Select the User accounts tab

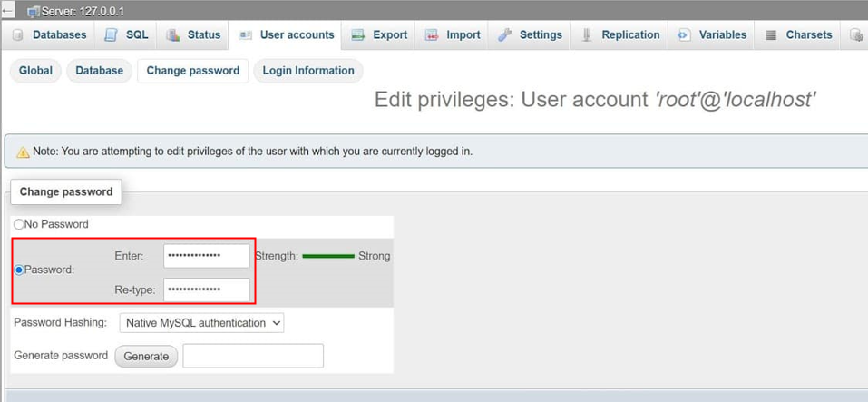287,34
